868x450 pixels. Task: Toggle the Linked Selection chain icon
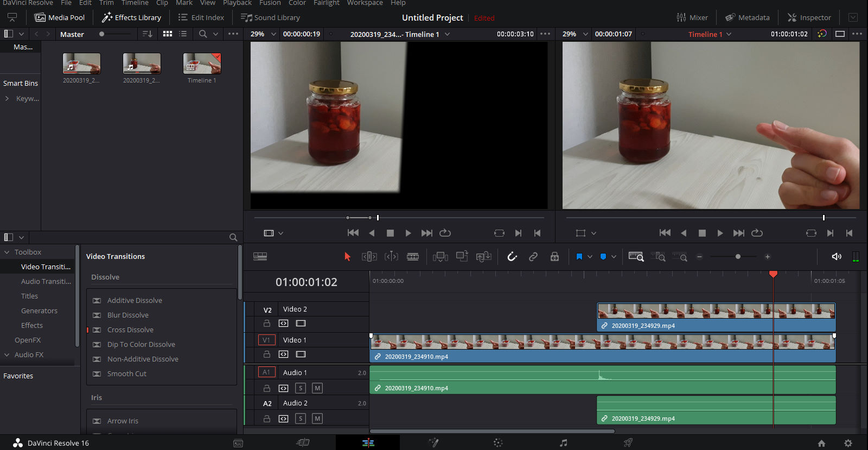point(533,256)
